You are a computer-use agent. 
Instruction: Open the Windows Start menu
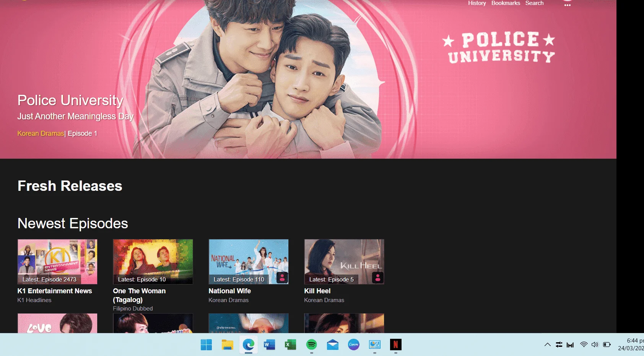coord(206,345)
